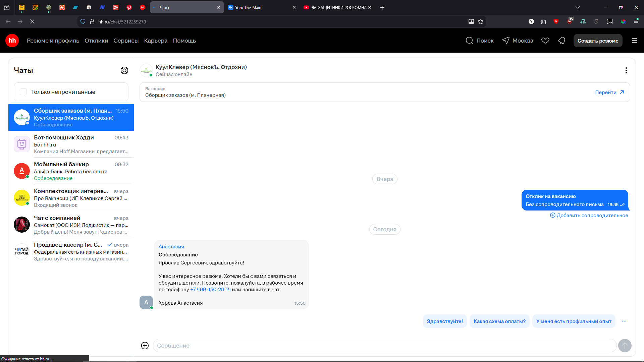Open the hamburger menu in site header

[x=635, y=41]
